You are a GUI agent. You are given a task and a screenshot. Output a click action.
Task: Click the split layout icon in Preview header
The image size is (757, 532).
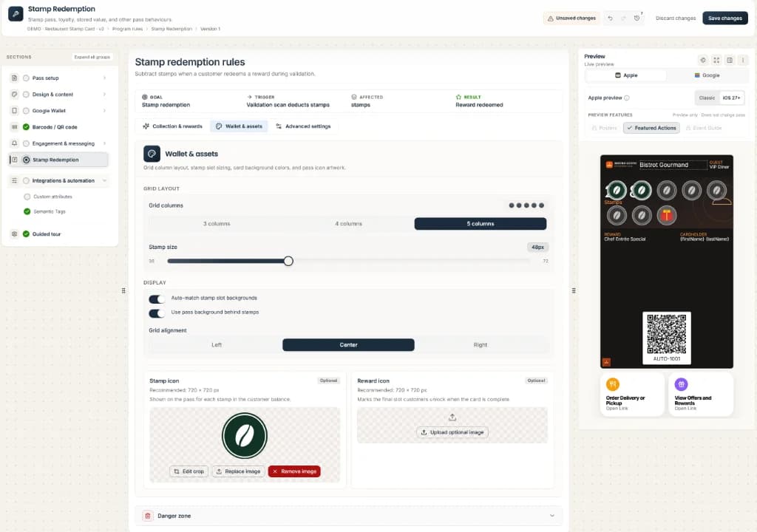[x=730, y=60]
